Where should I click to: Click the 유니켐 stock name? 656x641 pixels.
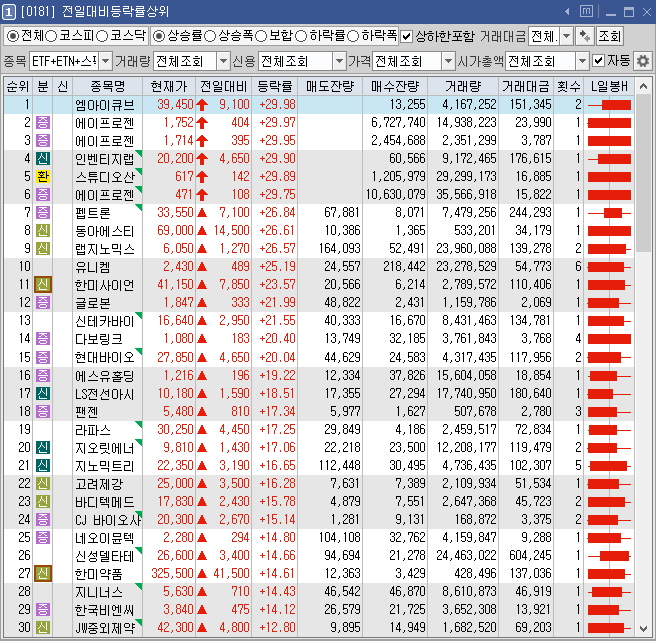coord(92,267)
